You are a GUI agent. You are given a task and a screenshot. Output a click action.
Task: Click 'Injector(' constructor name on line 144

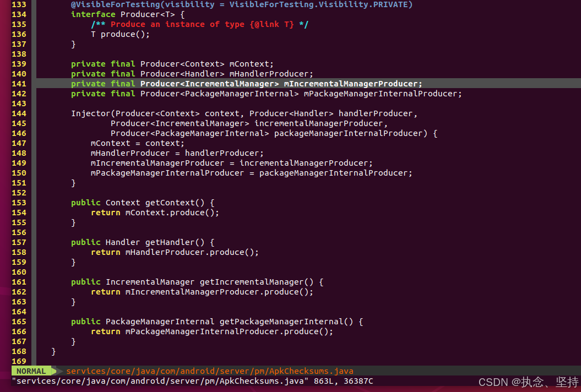point(94,113)
